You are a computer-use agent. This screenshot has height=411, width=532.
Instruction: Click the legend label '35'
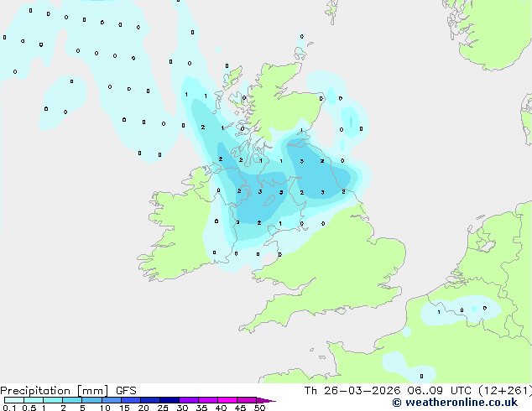click(x=201, y=408)
